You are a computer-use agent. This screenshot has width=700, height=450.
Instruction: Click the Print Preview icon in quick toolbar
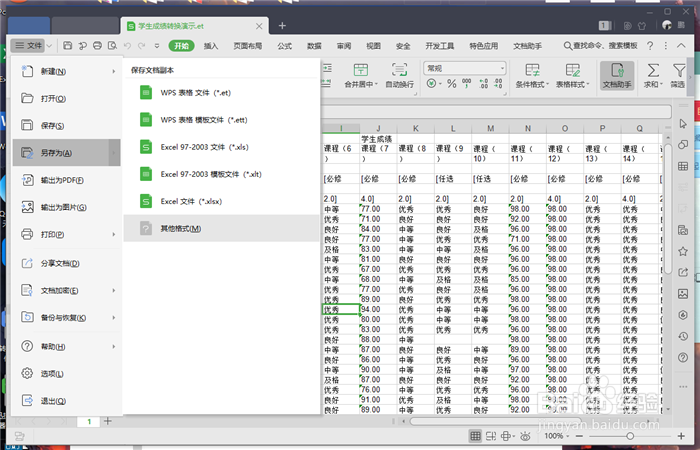click(x=112, y=46)
